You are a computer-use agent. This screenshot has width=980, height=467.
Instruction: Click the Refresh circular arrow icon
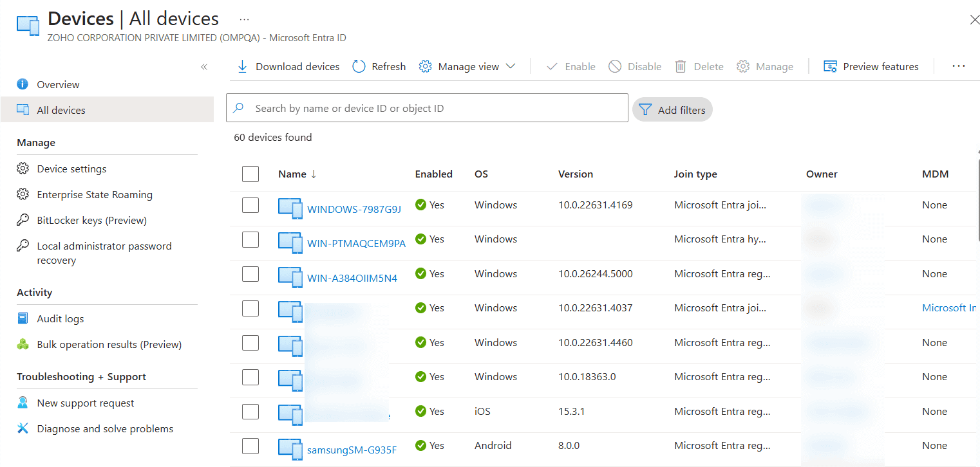(359, 66)
